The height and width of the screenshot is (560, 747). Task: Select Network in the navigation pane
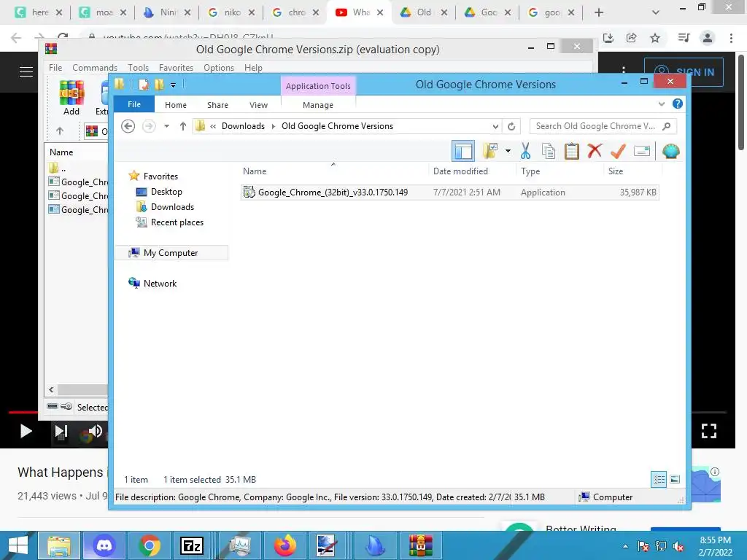[160, 284]
